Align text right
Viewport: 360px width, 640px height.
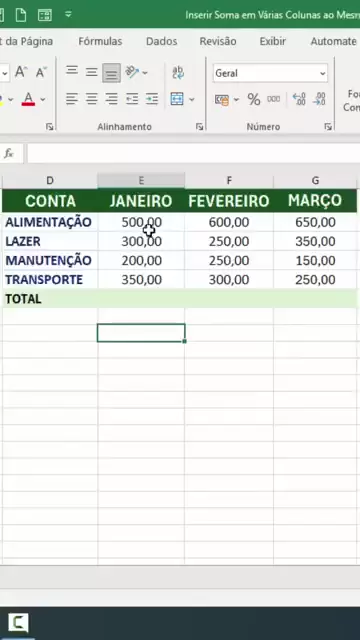[111, 99]
